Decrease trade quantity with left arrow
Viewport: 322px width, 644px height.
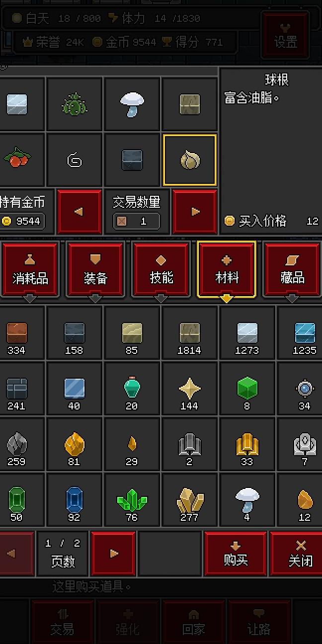[80, 211]
